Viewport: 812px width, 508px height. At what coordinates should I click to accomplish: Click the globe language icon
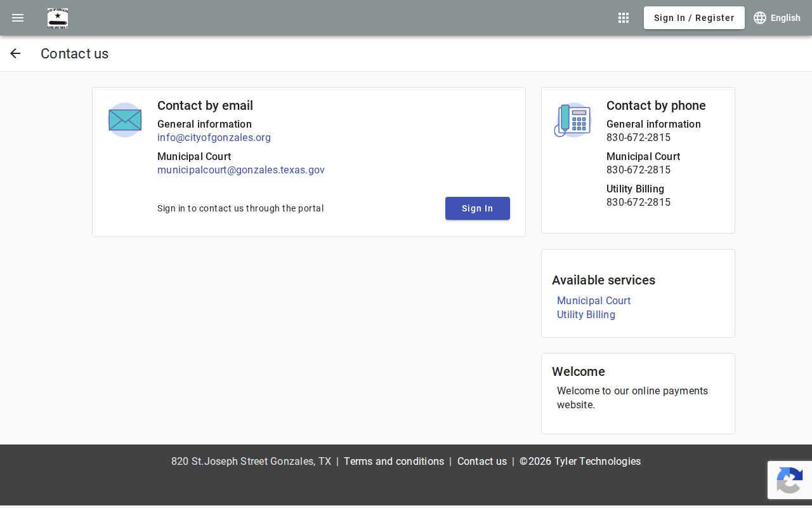pos(760,18)
